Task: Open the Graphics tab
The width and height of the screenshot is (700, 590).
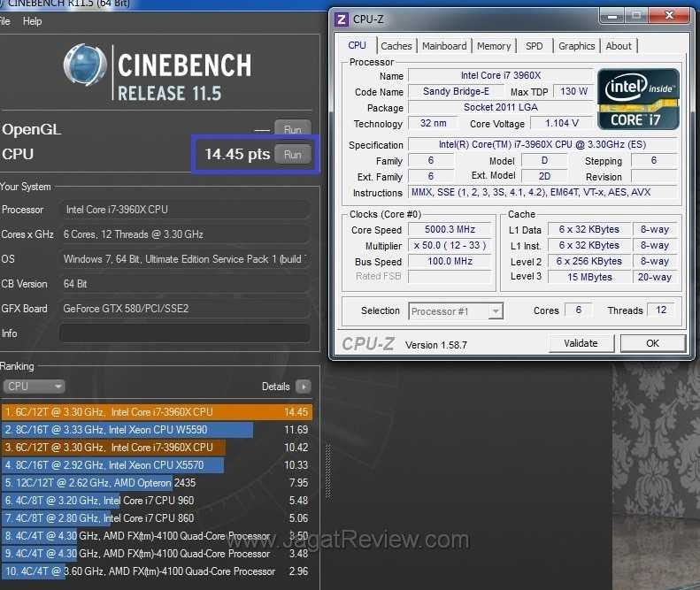Action: coord(576,46)
